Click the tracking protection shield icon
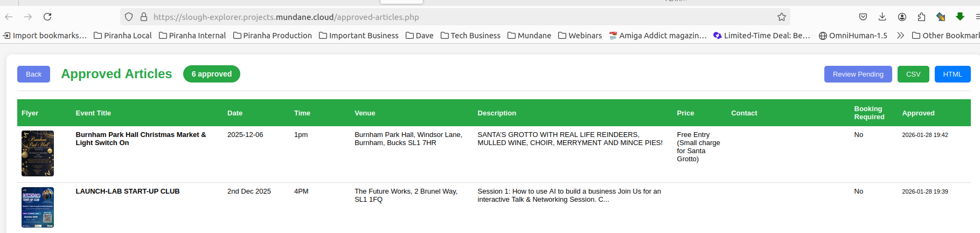The image size is (980, 233). [129, 17]
